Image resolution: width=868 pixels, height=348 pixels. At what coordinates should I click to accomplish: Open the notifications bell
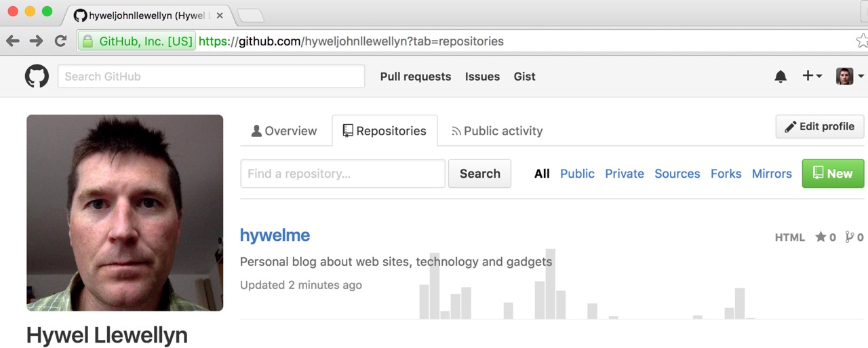781,77
